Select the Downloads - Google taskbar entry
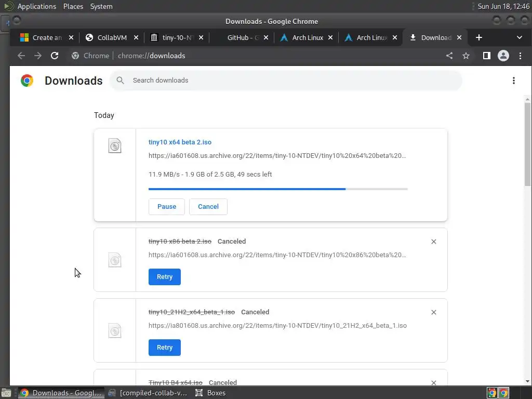Screen dimensions: 532x399 point(61,393)
